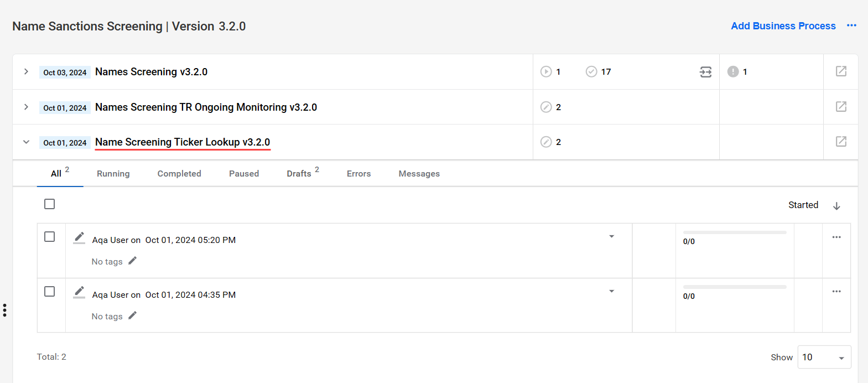Viewport: 868px width, 383px height.
Task: Open Names Screening TR Ongoing Monitoring v3.2.0
Action: click(206, 107)
